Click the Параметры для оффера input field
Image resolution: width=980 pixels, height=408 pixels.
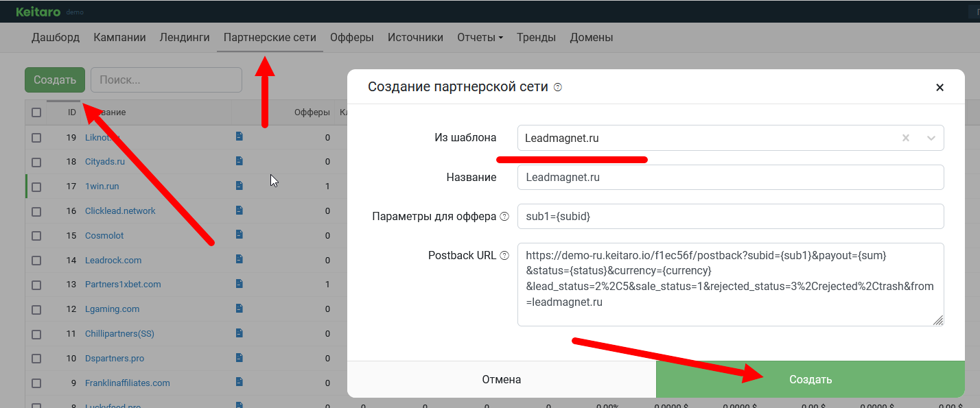(730, 216)
